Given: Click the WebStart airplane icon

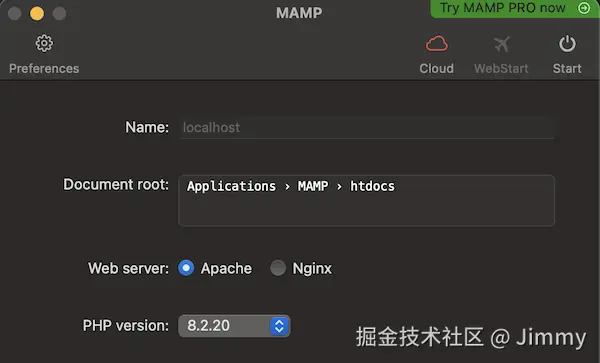Looking at the screenshot, I should tap(501, 44).
